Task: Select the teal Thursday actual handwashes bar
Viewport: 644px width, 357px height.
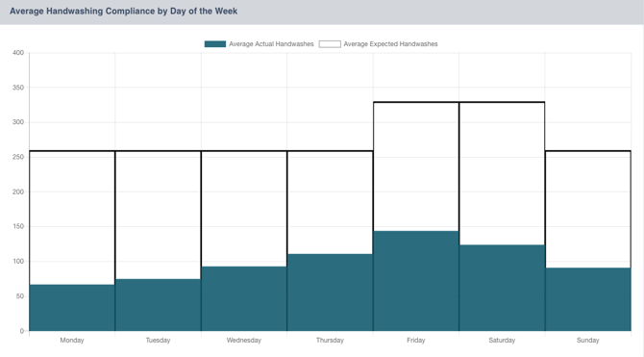Action: [330, 293]
